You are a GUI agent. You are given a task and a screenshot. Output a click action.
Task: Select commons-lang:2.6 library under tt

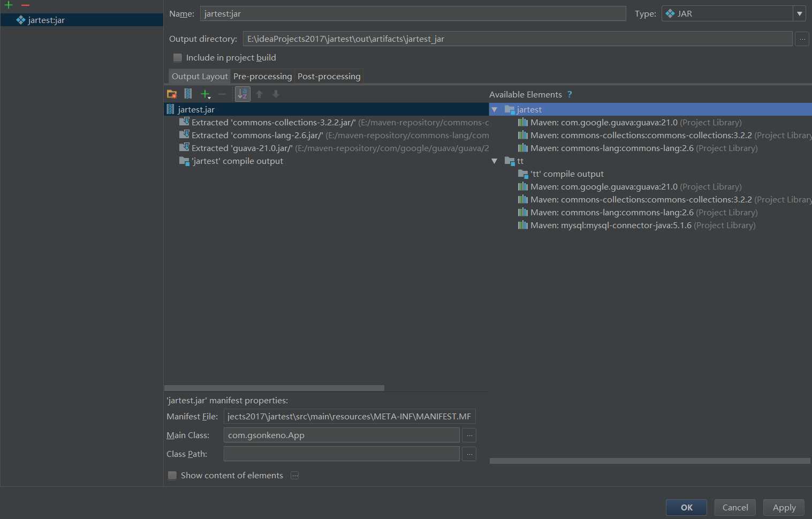tap(638, 212)
